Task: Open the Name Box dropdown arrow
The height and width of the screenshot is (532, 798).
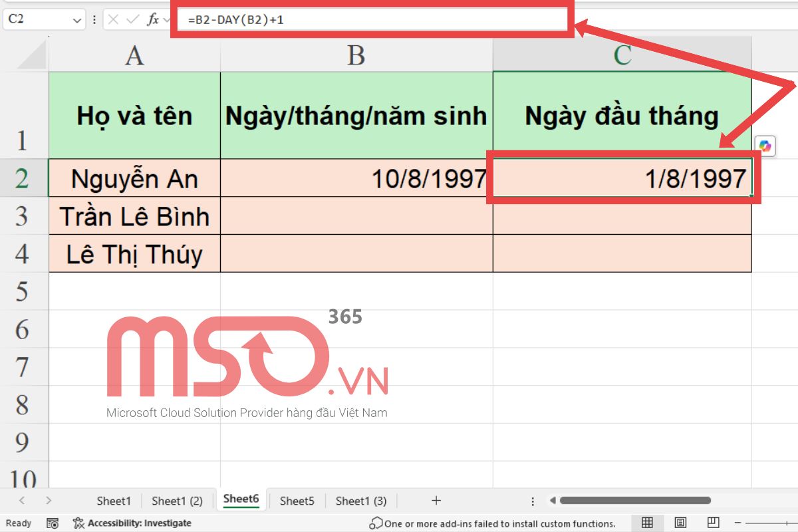Action: 76,20
